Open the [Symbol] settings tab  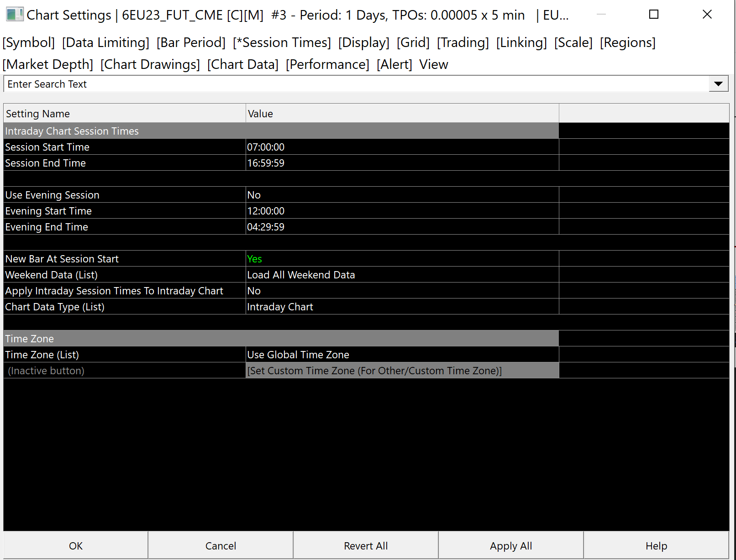29,42
